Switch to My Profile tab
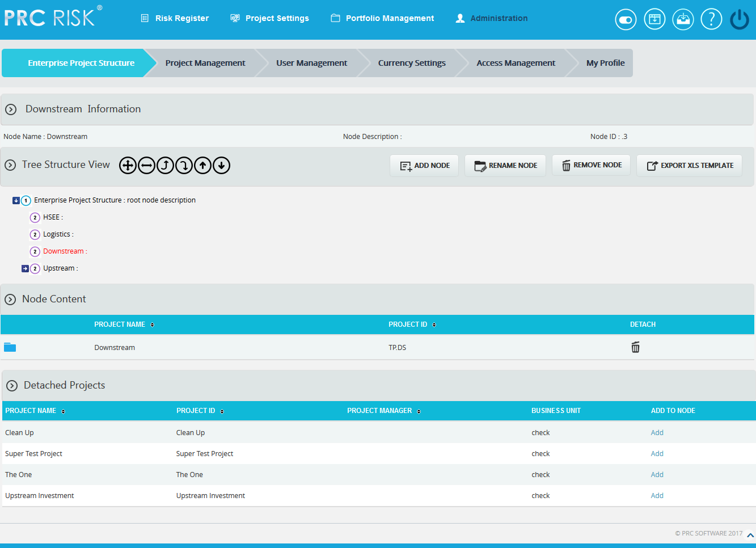756x548 pixels. [x=605, y=63]
